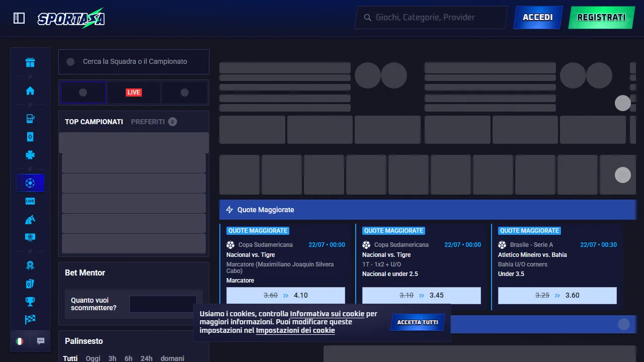Switch to LIVE filter in the left panel
Screen dimensions: 644x362
click(x=134, y=93)
